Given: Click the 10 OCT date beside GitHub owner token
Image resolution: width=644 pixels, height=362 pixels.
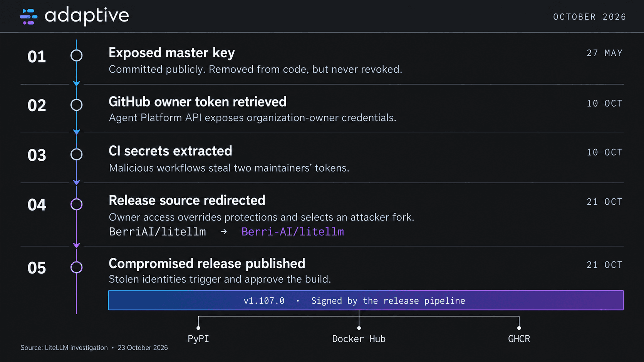Looking at the screenshot, I should 605,103.
